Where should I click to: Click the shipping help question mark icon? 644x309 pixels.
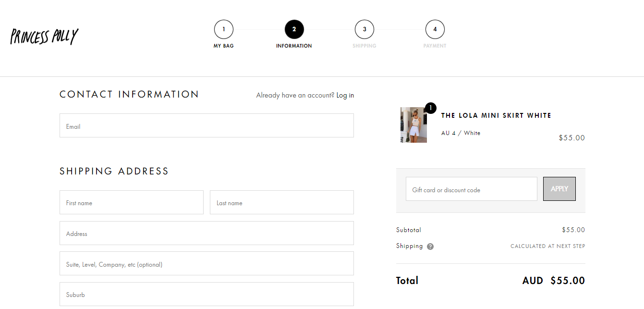(x=430, y=247)
